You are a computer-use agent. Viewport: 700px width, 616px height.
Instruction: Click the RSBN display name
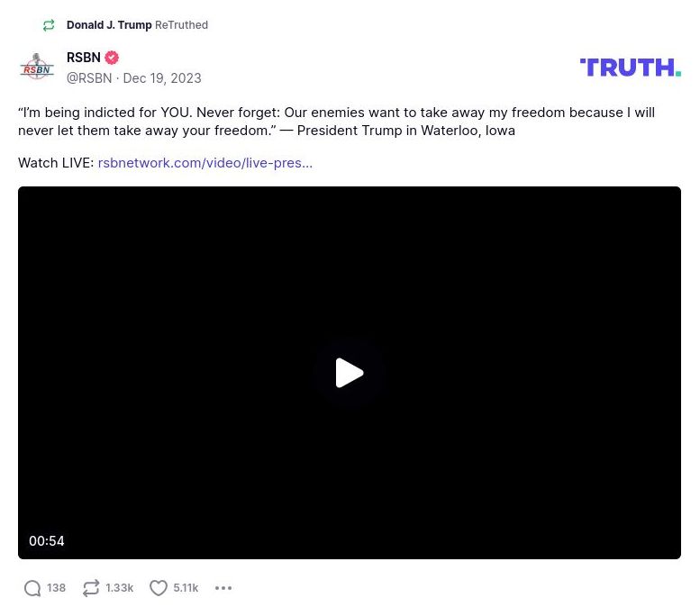click(x=84, y=58)
